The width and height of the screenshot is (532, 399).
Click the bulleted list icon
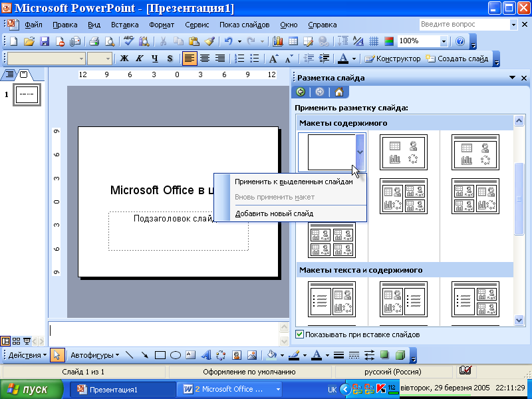click(255, 59)
